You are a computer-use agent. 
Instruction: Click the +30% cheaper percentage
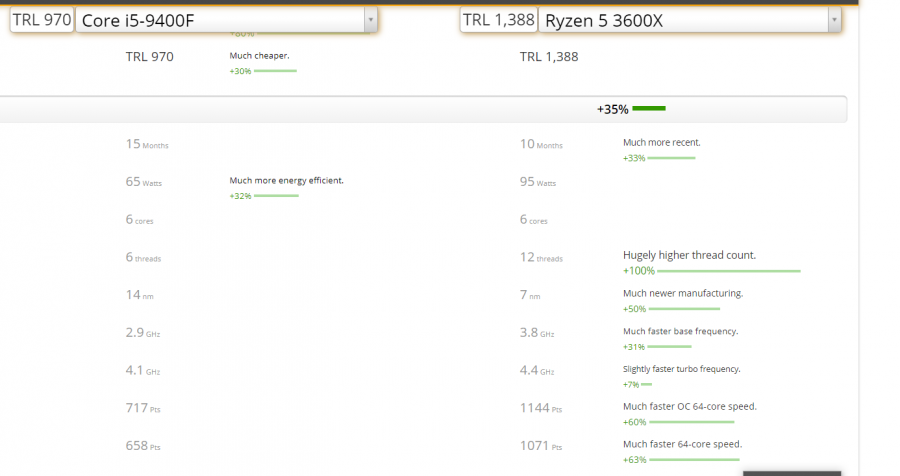tap(240, 71)
